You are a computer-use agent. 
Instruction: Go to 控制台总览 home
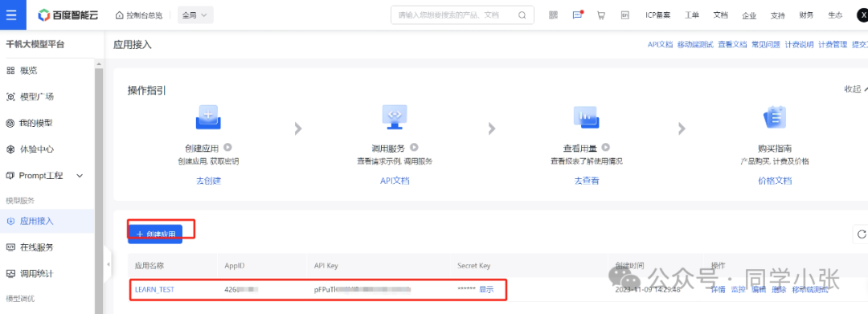point(139,15)
